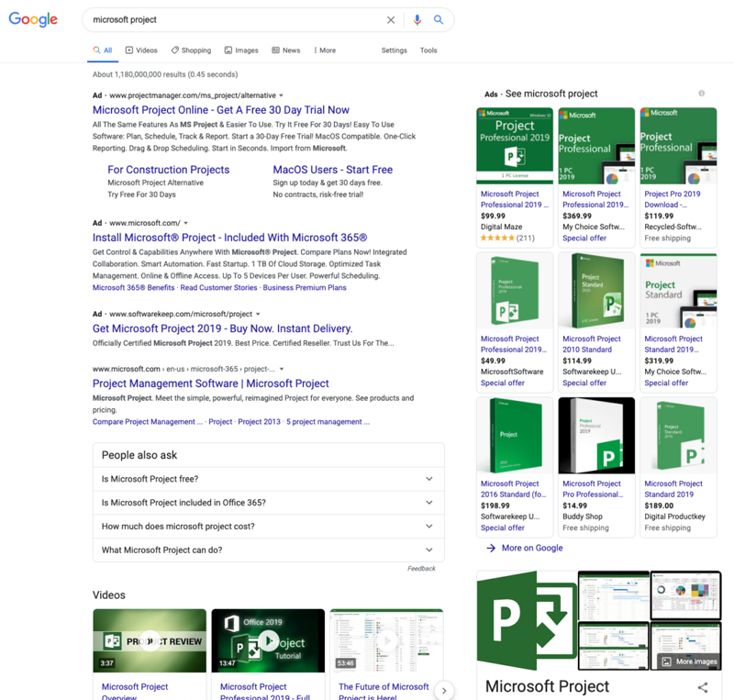Switch to the Images tab

point(241,50)
